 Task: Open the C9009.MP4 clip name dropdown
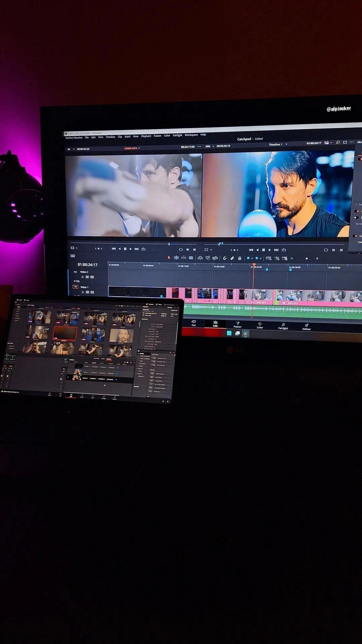(132, 148)
